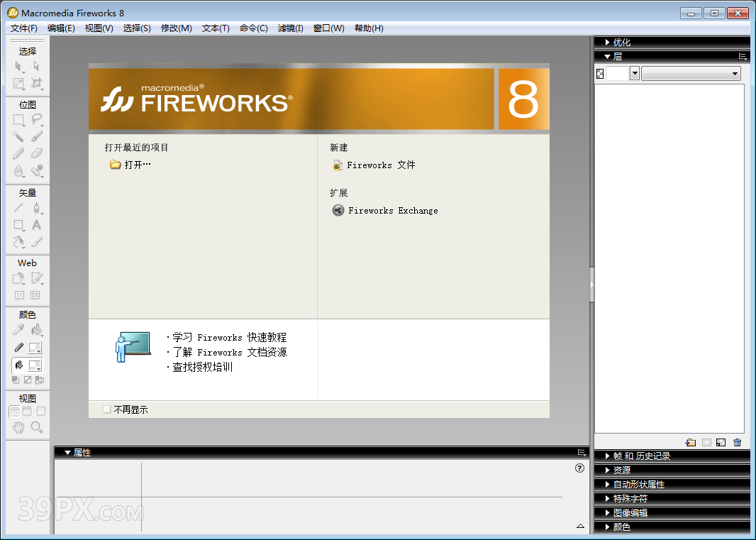Select the Line tool
This screenshot has height=540, width=756.
coord(18,207)
